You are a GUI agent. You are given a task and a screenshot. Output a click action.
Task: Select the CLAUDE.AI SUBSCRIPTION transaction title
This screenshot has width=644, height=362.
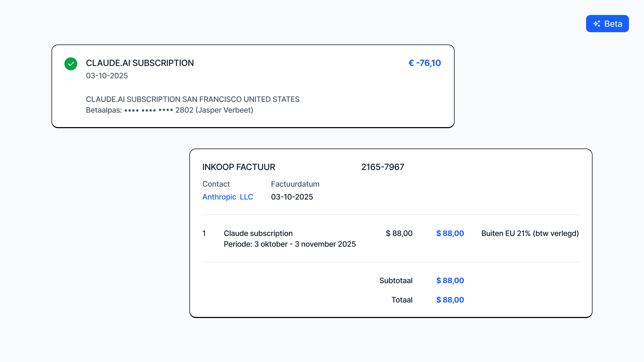[x=140, y=63]
